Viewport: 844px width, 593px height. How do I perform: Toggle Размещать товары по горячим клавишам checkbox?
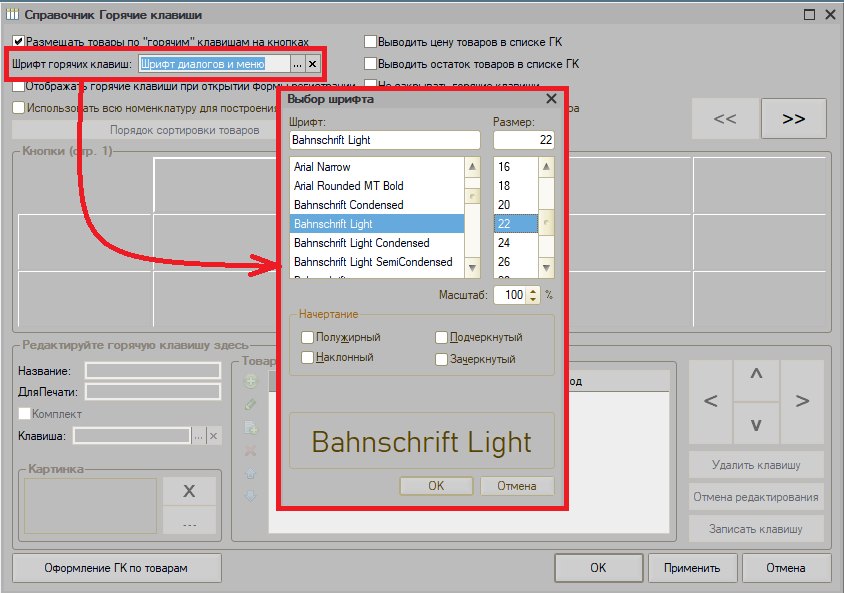tap(19, 41)
